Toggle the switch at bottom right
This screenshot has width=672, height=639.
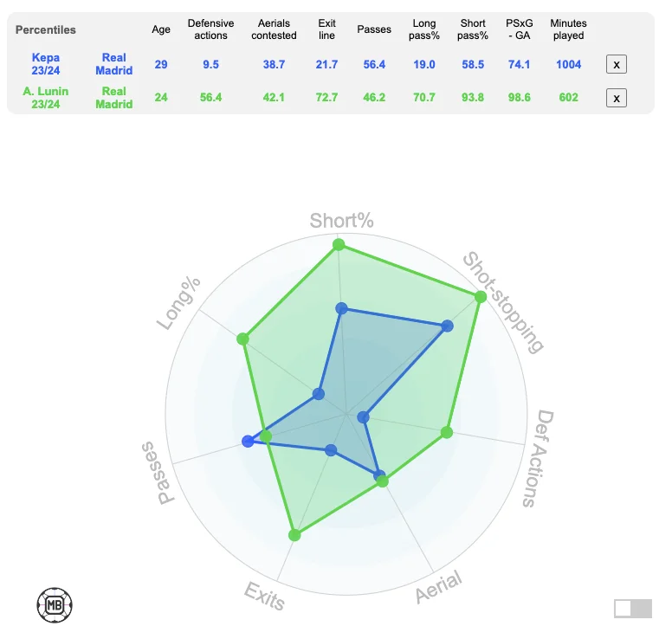pyautogui.click(x=632, y=609)
